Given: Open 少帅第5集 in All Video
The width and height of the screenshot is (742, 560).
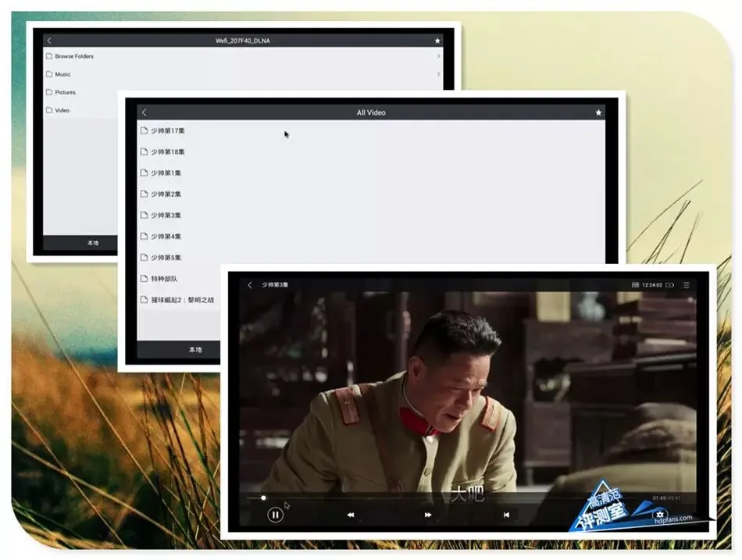Looking at the screenshot, I should pos(166,258).
